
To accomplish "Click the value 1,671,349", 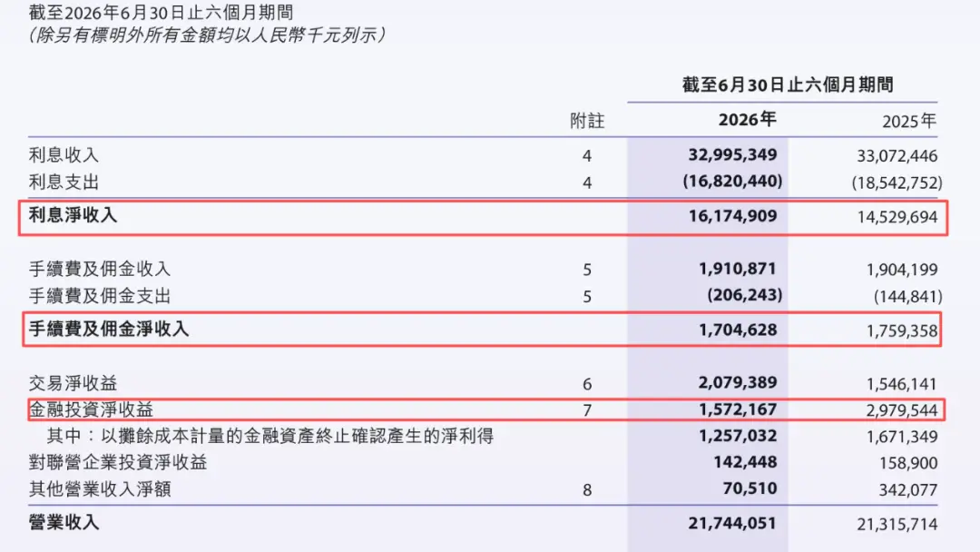I will [x=902, y=437].
